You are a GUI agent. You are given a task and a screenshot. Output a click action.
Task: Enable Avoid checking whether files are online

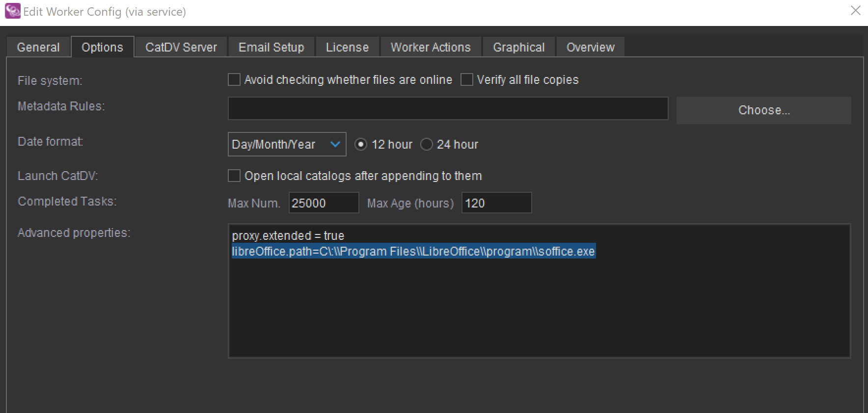pyautogui.click(x=234, y=79)
